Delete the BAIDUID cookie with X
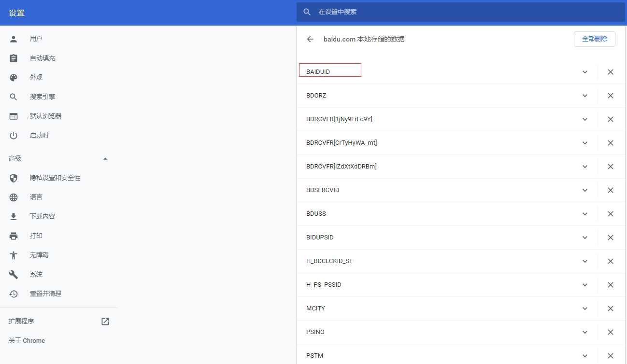This screenshot has width=627, height=364. pos(611,72)
